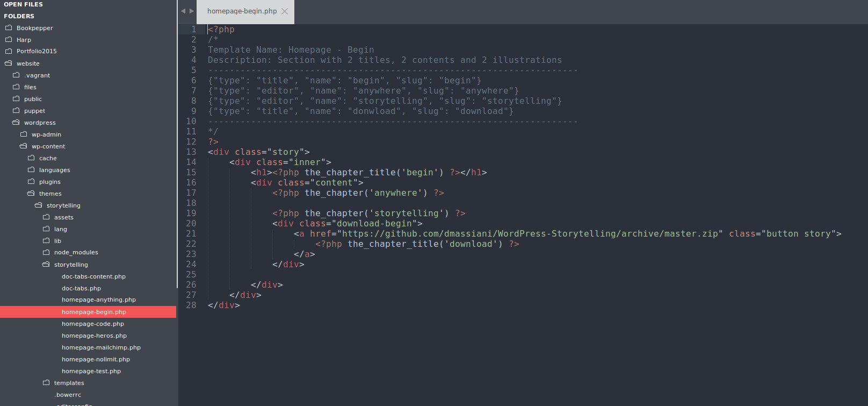868x406 pixels.
Task: Click the h1 the_chapter_title('begin') line
Action: tap(369, 172)
